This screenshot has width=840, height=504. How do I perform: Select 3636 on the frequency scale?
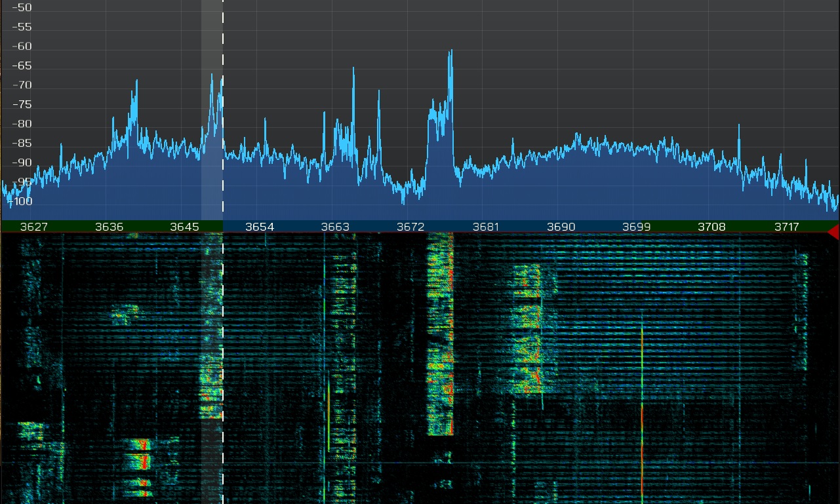point(109,227)
